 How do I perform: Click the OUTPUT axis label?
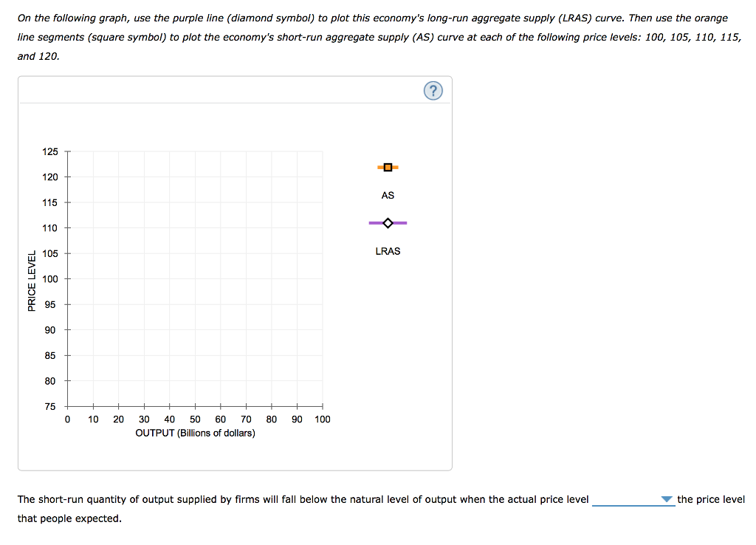[x=194, y=433]
